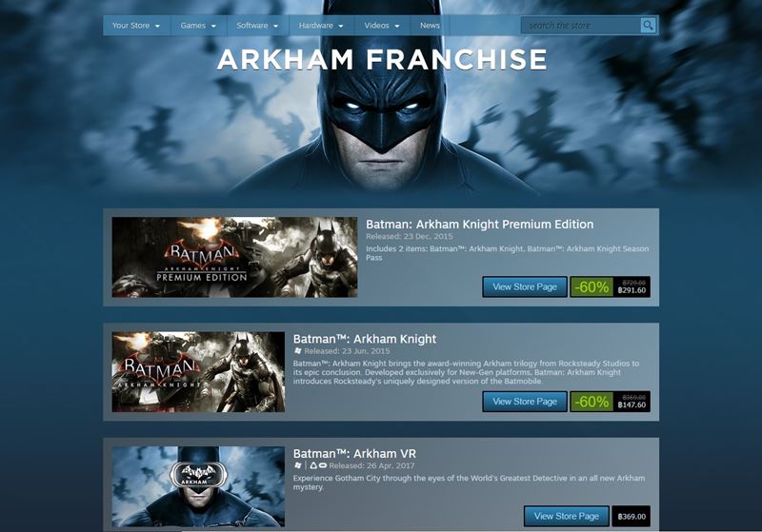Click the -60% discount on Premium Edition
The height and width of the screenshot is (532, 762).
592,286
